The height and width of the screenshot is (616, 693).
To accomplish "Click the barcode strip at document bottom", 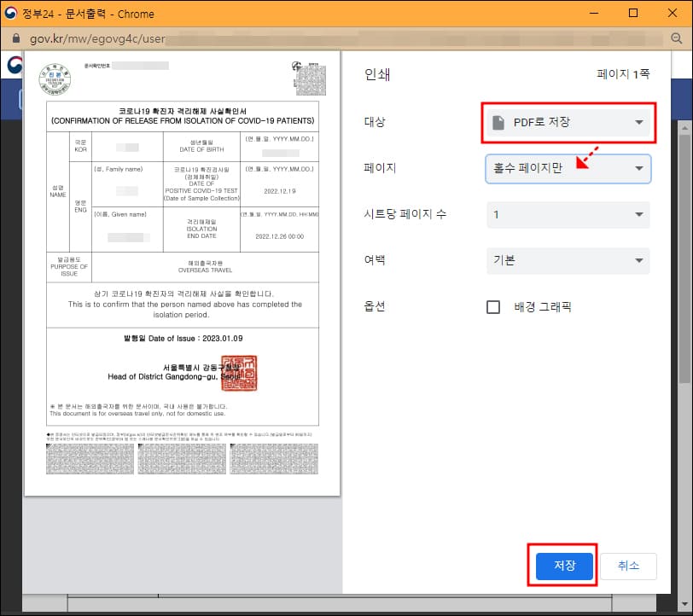I will pyautogui.click(x=182, y=459).
